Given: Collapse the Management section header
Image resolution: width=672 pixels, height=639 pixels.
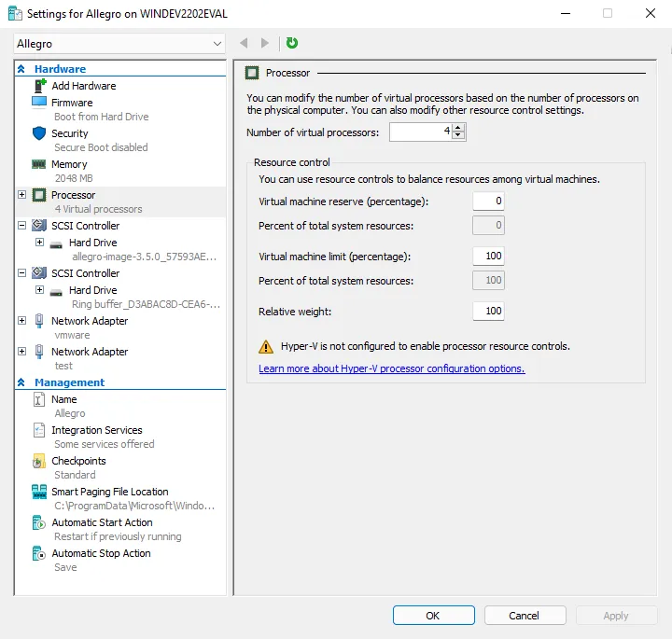Looking at the screenshot, I should (21, 382).
